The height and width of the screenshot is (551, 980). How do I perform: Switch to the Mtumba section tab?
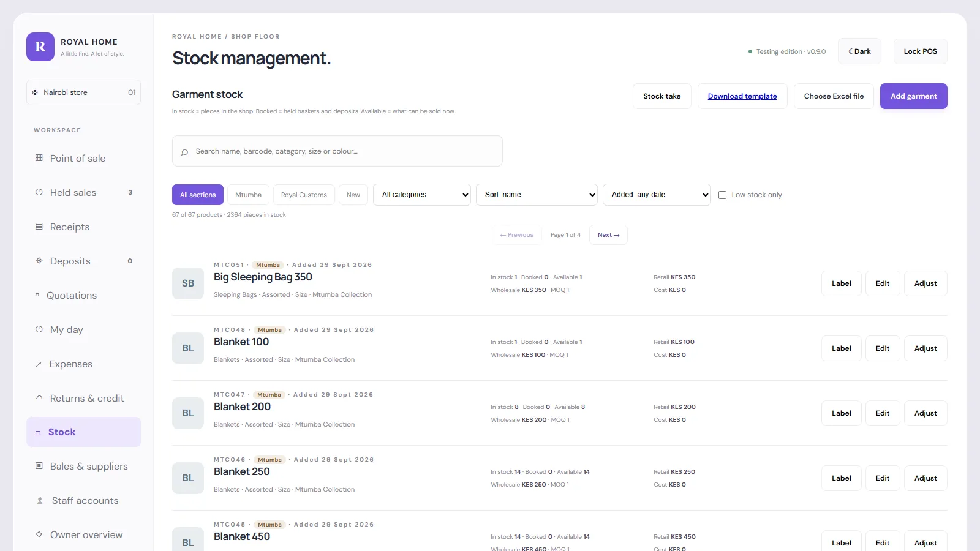tap(248, 195)
